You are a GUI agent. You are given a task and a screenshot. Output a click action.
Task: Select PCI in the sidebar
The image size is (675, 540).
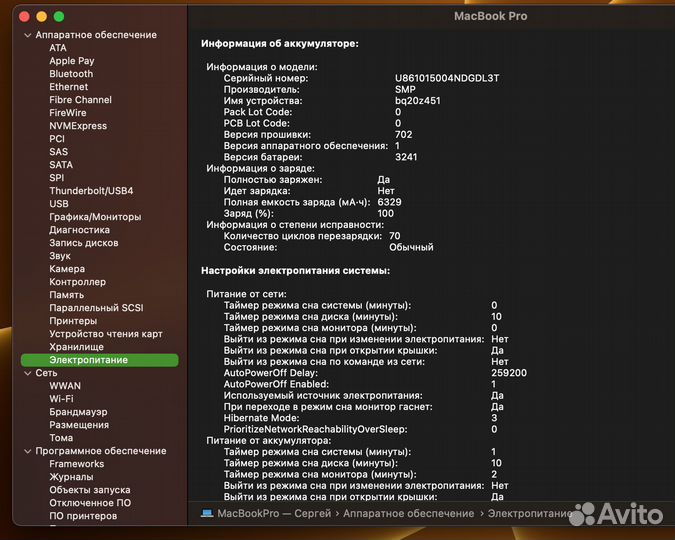point(57,139)
